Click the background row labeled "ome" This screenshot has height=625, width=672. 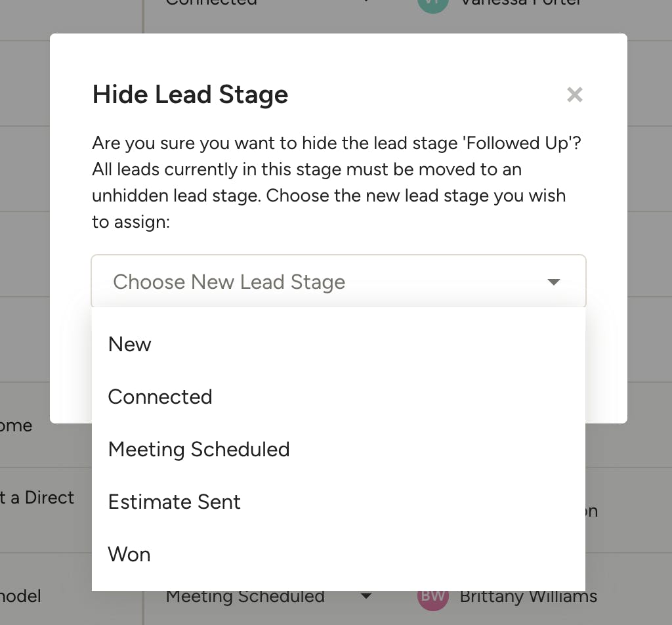coord(16,425)
